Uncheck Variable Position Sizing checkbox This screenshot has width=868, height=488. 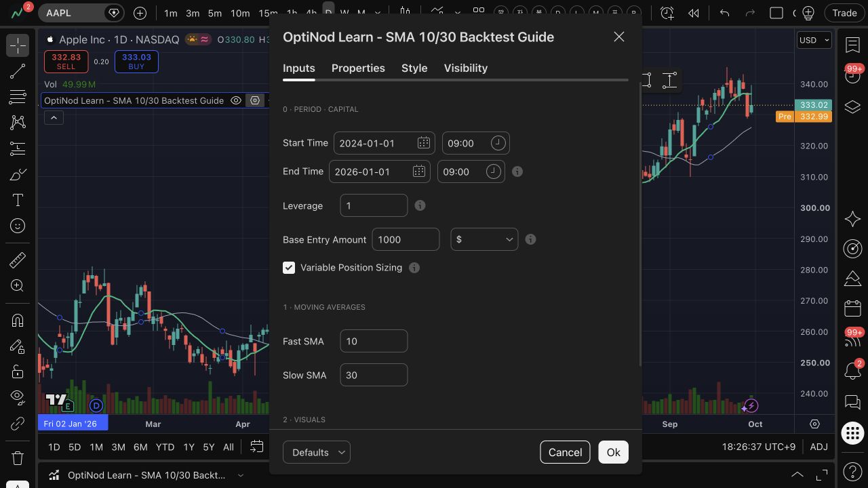click(x=289, y=268)
